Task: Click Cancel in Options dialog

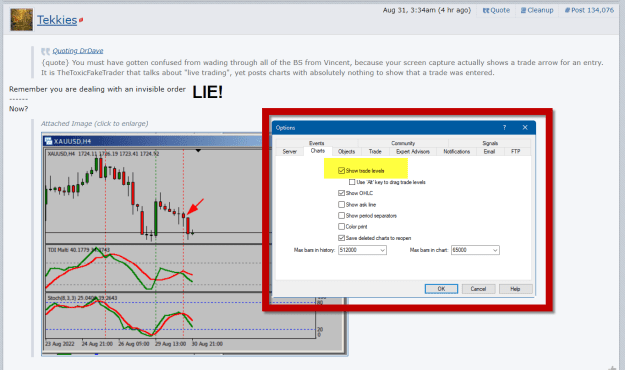Action: [x=478, y=289]
